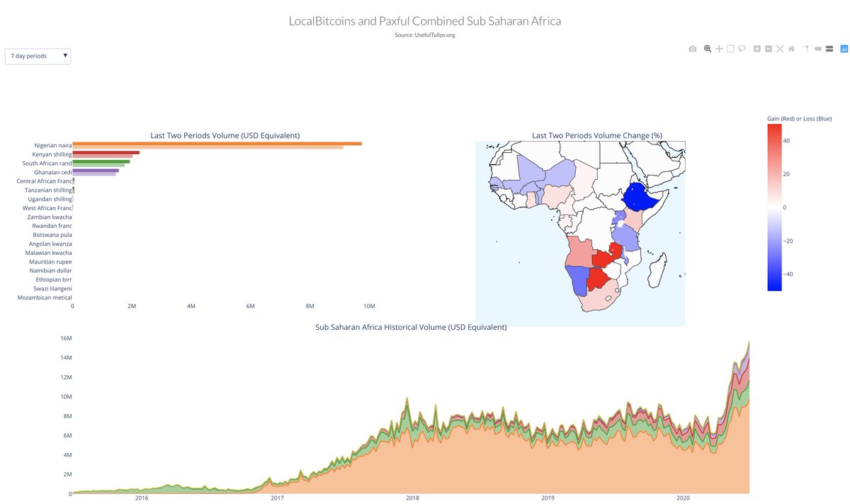The width and height of the screenshot is (850, 504).
Task: Download the plot as a PNG image
Action: tap(692, 48)
